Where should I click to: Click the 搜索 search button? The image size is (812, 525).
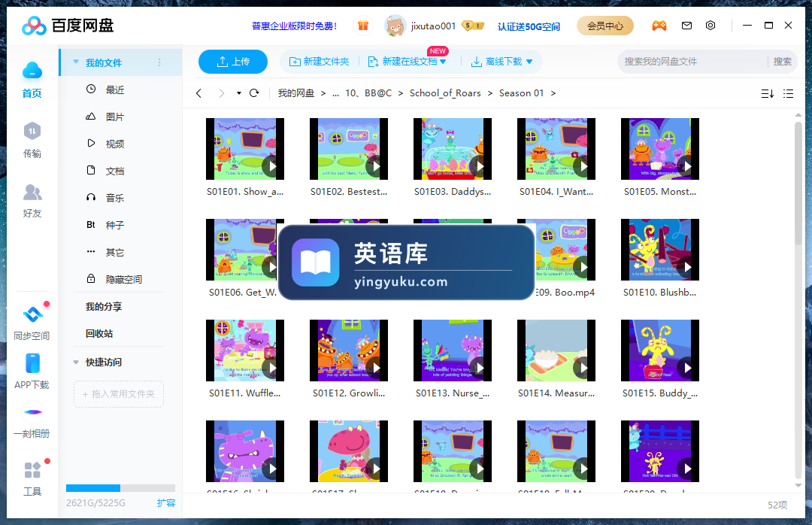click(x=782, y=62)
